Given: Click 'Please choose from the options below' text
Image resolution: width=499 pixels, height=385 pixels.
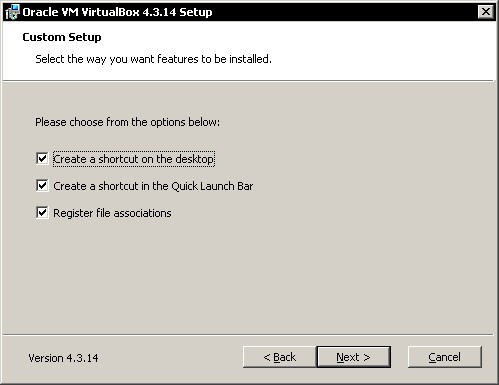Looking at the screenshot, I should coord(128,122).
